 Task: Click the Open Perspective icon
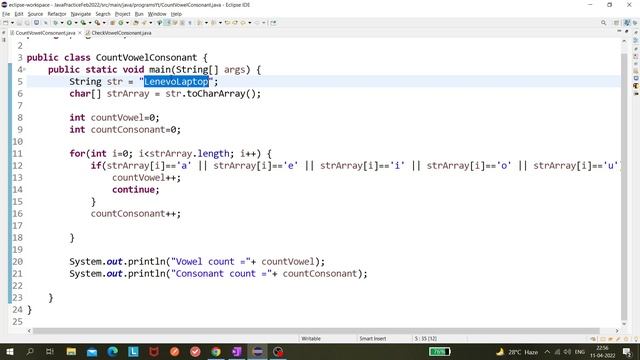[x=616, y=23]
